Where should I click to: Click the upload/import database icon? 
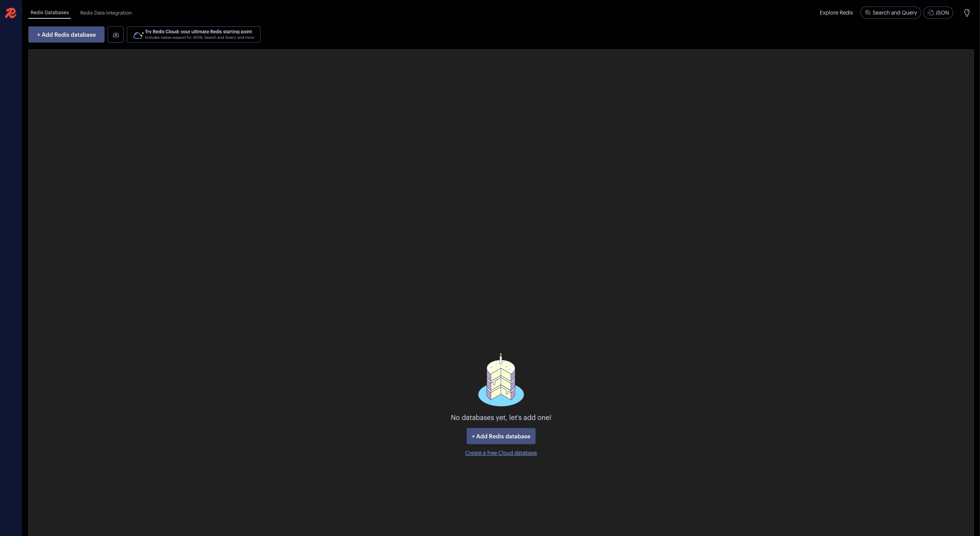(x=116, y=34)
